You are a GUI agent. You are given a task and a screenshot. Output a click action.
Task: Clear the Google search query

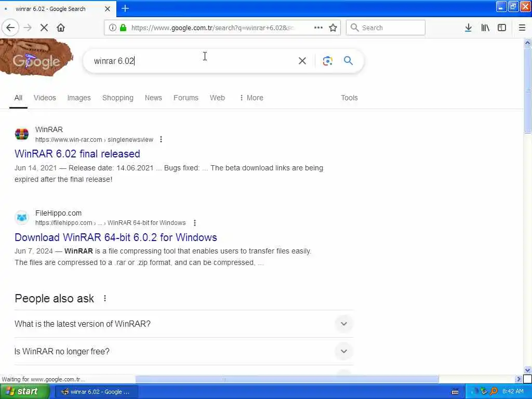tap(302, 61)
